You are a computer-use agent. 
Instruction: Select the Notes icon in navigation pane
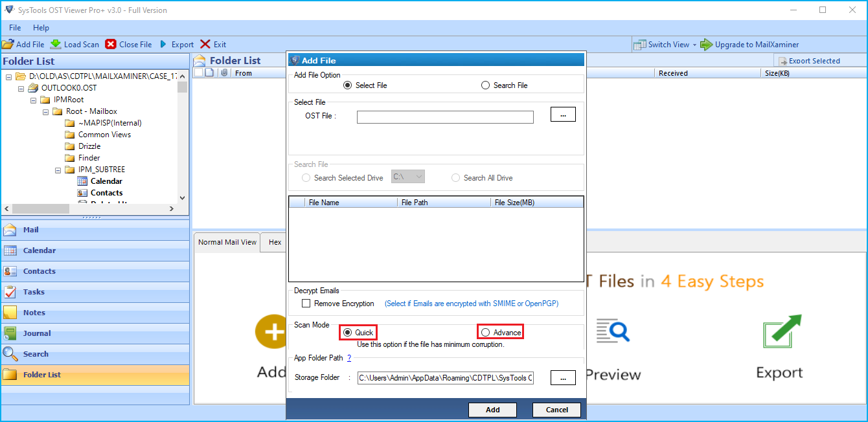coord(10,313)
